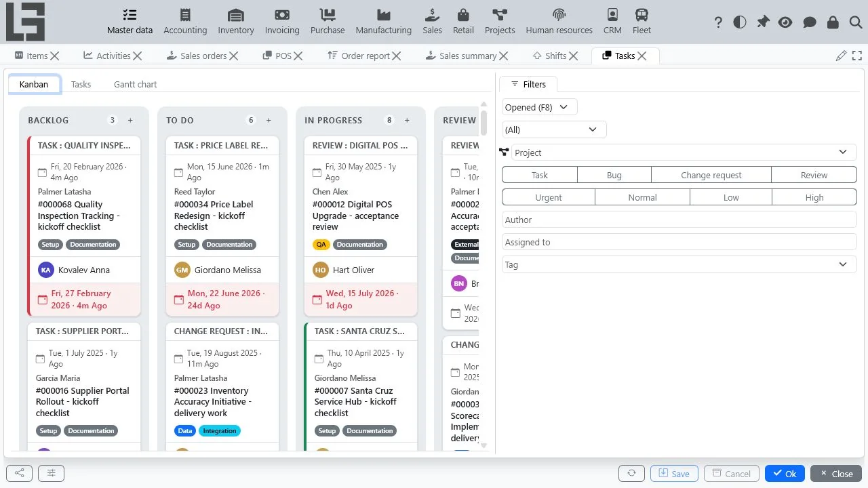Click the kanban vertical scrollbar thumb
The width and height of the screenshot is (868, 488).
(x=484, y=123)
